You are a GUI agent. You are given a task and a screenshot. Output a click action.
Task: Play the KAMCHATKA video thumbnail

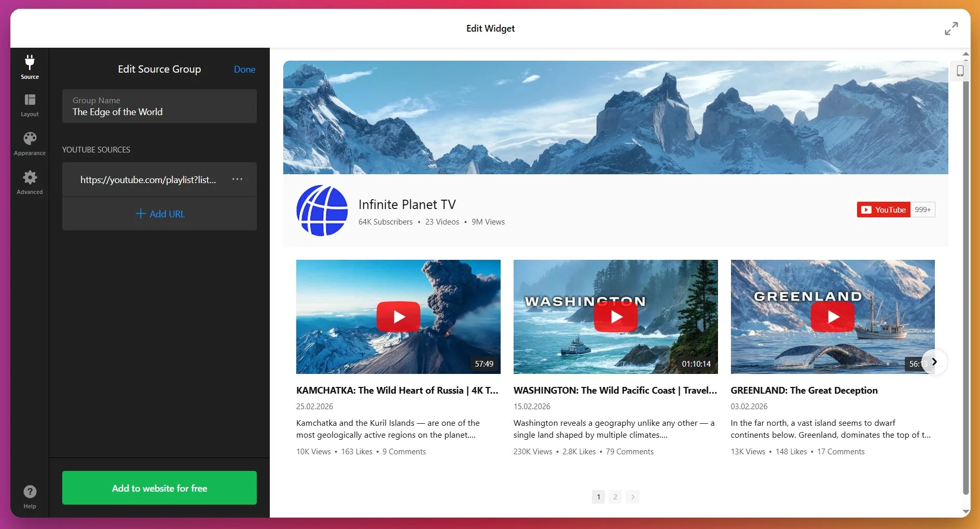pyautogui.click(x=398, y=316)
